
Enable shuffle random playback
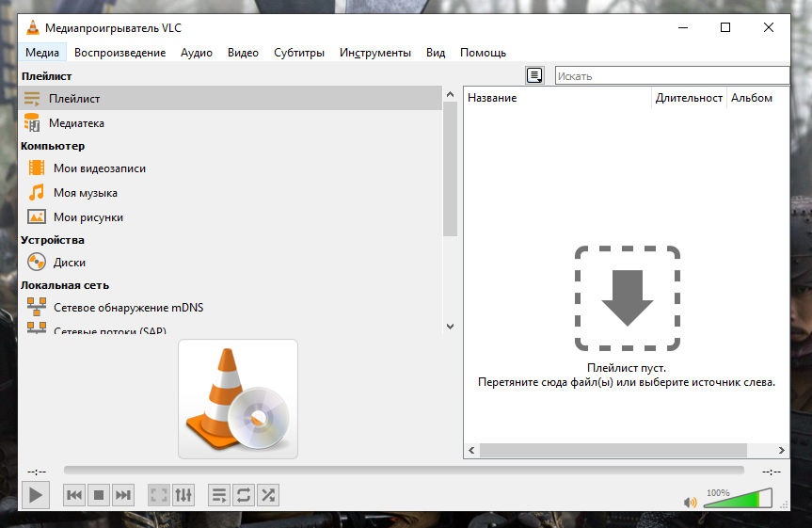(268, 495)
